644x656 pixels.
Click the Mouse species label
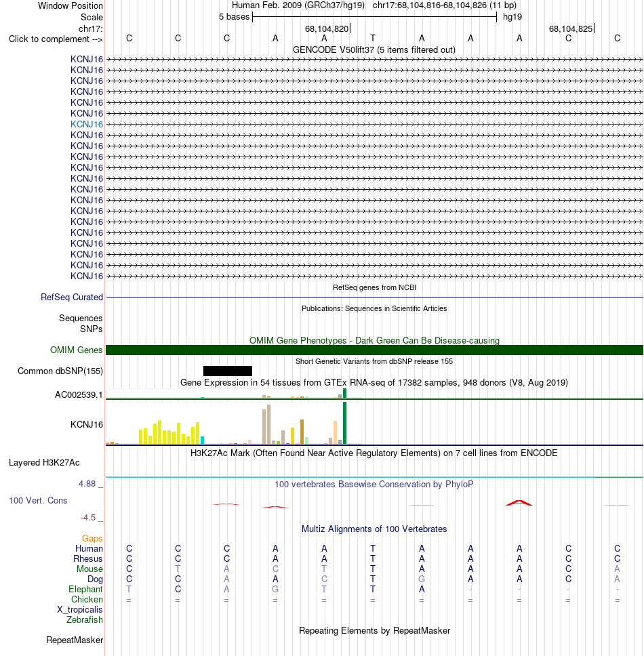(89, 569)
